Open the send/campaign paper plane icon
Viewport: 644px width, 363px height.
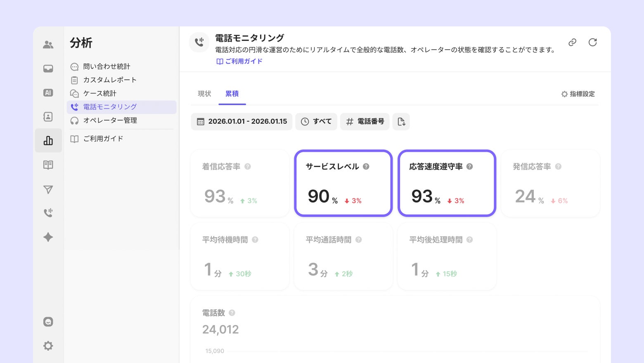click(48, 189)
